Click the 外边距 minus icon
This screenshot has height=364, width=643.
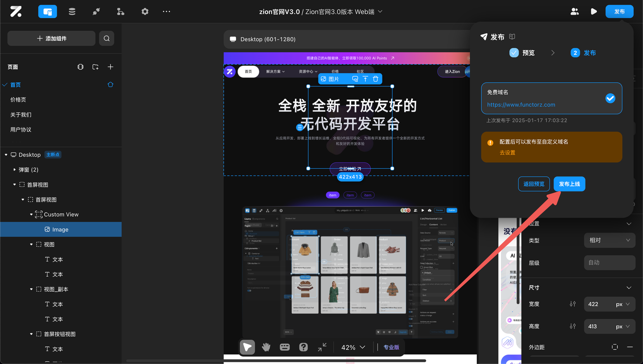tap(629, 347)
